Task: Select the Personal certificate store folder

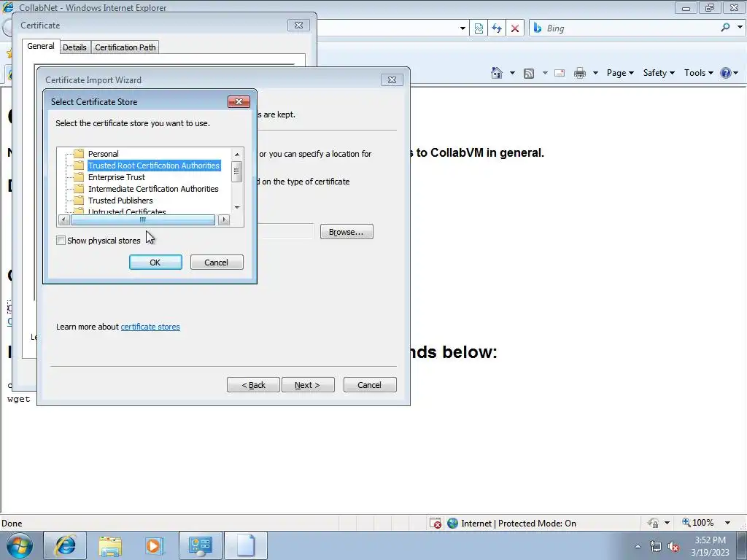Action: (103, 154)
